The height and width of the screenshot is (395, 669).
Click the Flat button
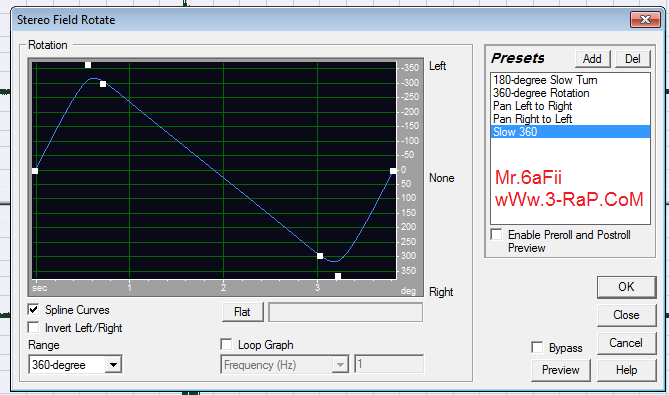point(242,312)
